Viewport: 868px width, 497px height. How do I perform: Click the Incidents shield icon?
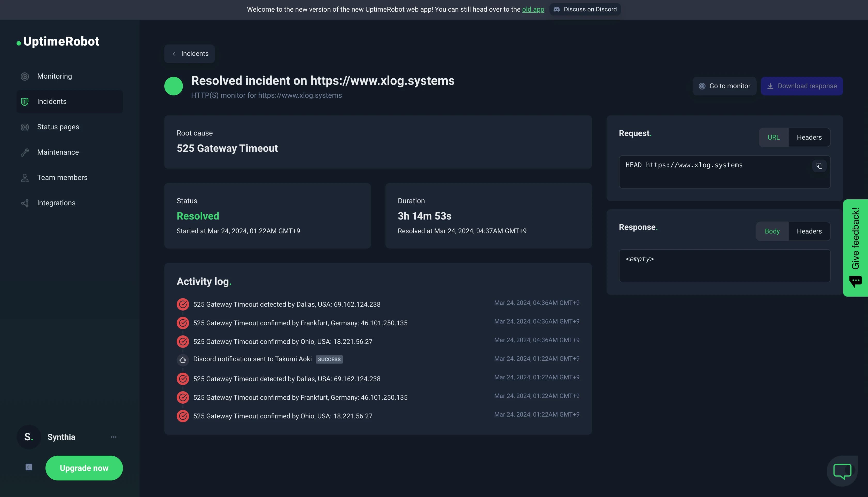(x=25, y=102)
